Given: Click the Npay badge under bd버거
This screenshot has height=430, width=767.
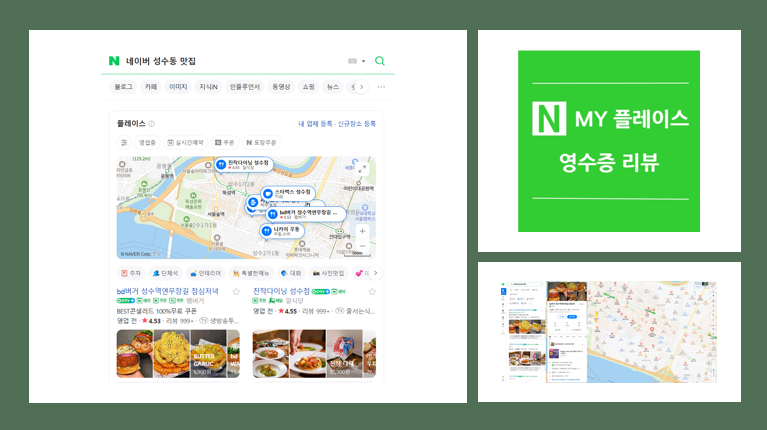Looking at the screenshot, I should click(x=125, y=300).
